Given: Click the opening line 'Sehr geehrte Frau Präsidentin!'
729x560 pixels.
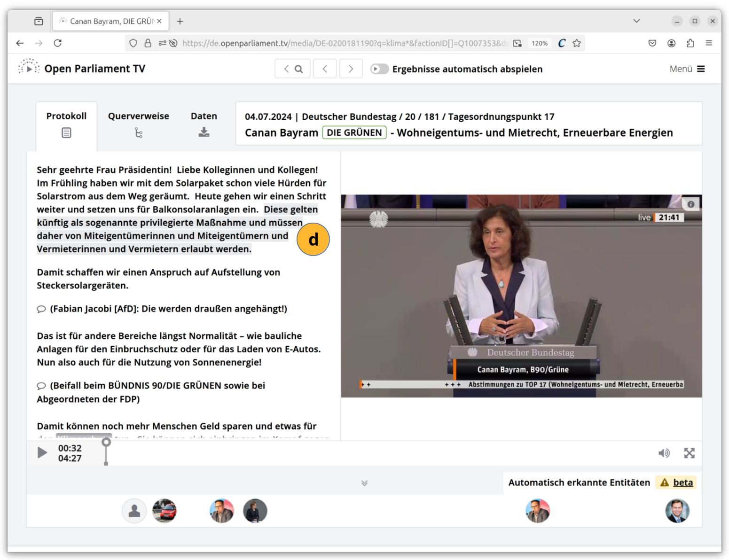Looking at the screenshot, I should pos(104,170).
